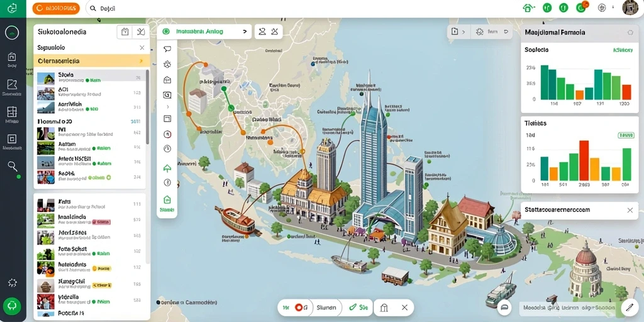Click the person icon beside Anlog dropdown
The width and height of the screenshot is (644, 322).
pyautogui.click(x=262, y=31)
